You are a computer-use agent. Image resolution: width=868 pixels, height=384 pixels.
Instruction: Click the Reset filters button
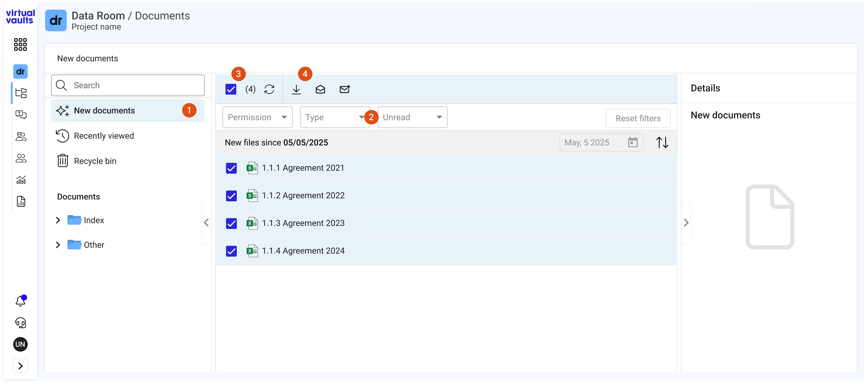coord(638,118)
